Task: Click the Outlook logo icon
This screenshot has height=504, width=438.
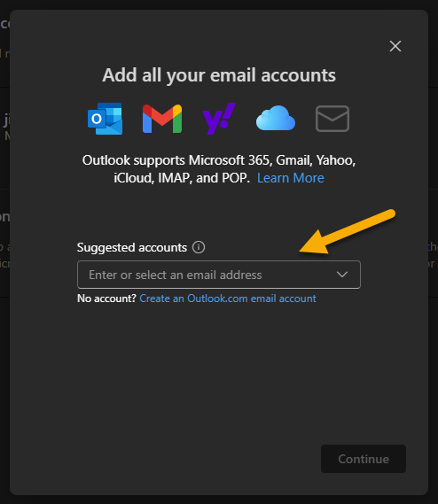Action: click(106, 119)
